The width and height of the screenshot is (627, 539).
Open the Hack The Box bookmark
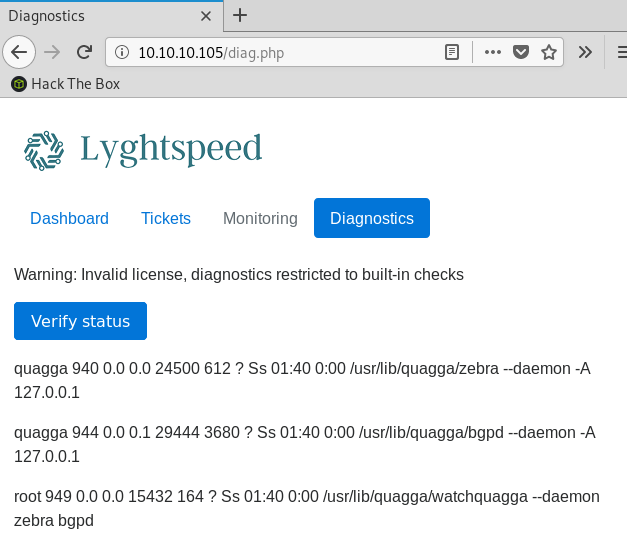[x=66, y=84]
